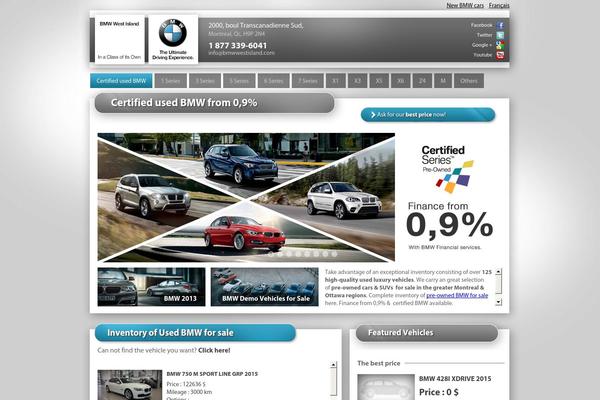Select the X3 tab

pyautogui.click(x=357, y=81)
